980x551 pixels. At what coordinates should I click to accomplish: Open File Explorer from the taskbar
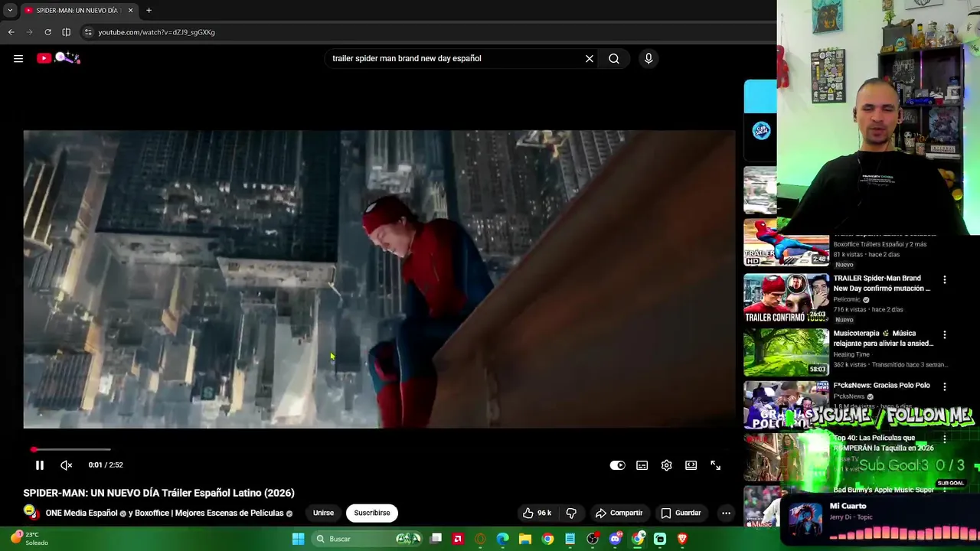pos(525,539)
